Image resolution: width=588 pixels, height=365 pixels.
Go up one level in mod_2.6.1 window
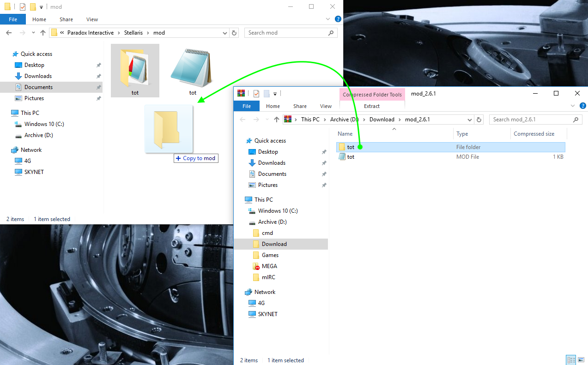pyautogui.click(x=277, y=120)
